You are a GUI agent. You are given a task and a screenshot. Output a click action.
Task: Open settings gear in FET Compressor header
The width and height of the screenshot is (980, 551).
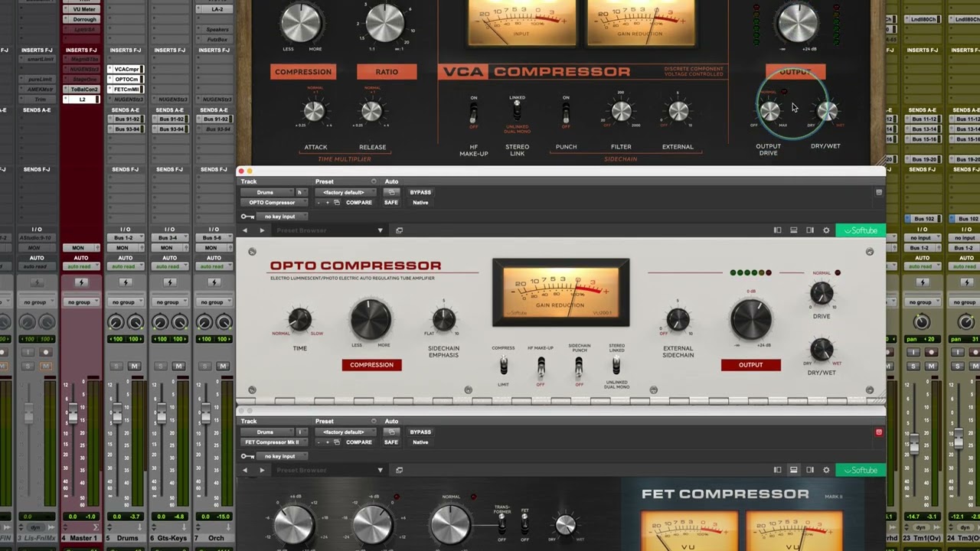coord(826,470)
